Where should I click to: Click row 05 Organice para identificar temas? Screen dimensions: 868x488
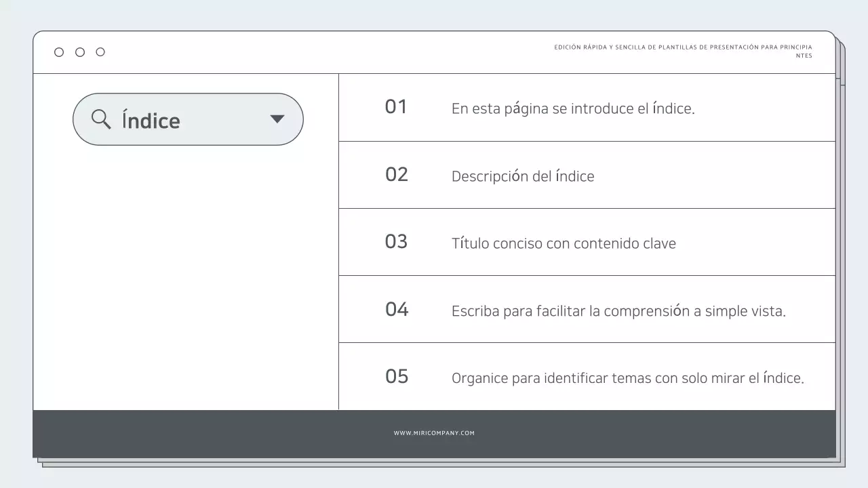tap(629, 377)
